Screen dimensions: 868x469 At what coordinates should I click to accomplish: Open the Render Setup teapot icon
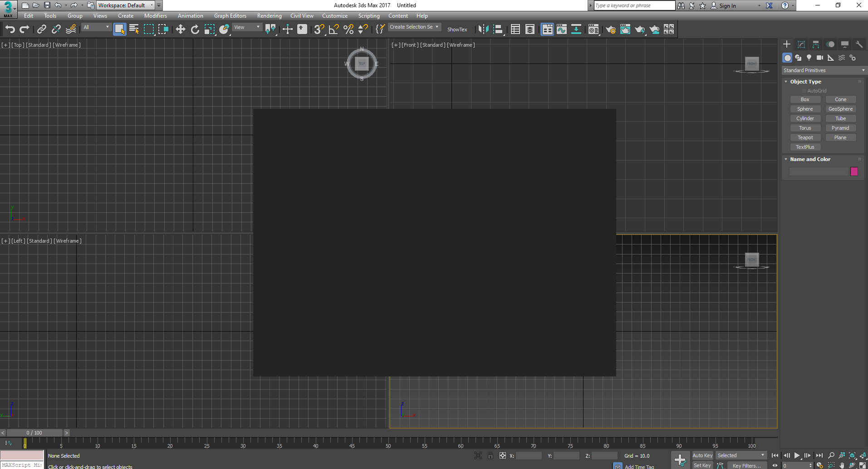click(x=611, y=29)
